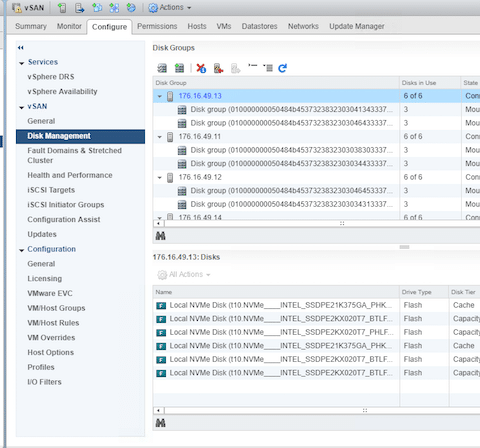
Task: Select vSphere DRS in the sidebar
Action: coord(51,77)
